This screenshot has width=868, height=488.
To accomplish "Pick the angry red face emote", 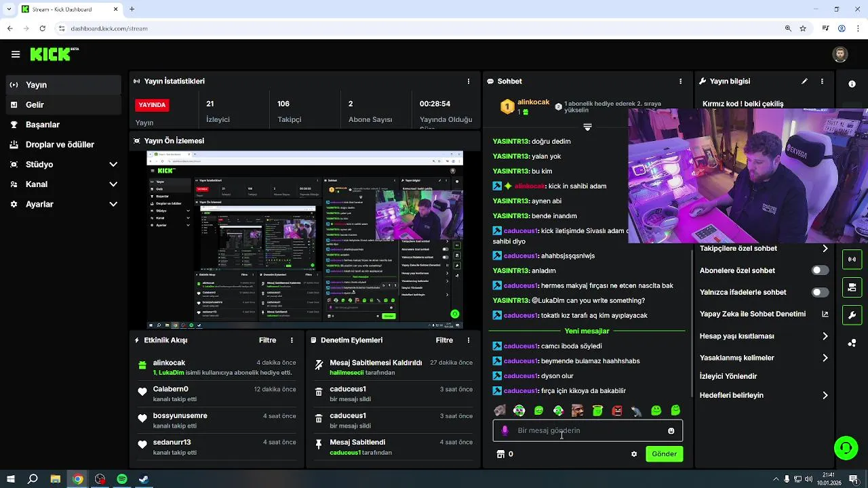I will point(617,411).
